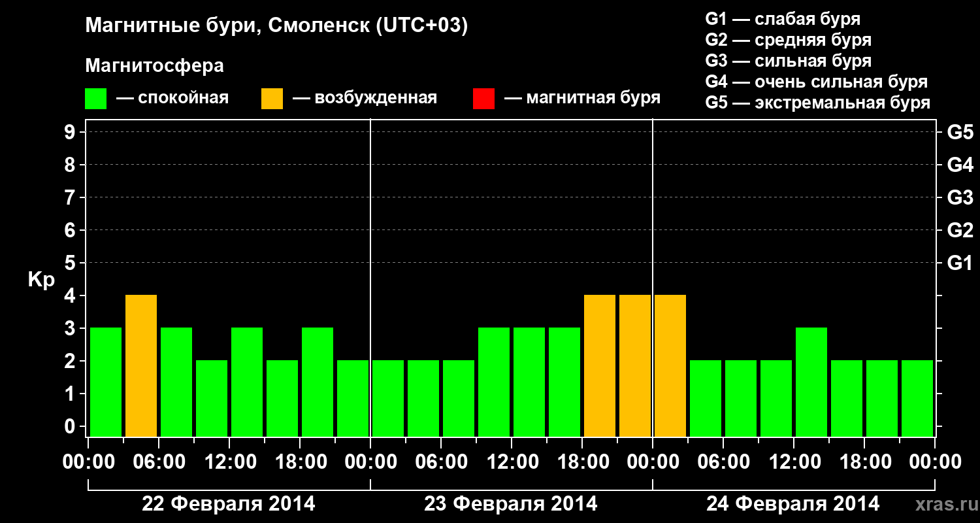The image size is (980, 523).
Task: Click the green 'спокойная' legend swatch
Action: [96, 99]
